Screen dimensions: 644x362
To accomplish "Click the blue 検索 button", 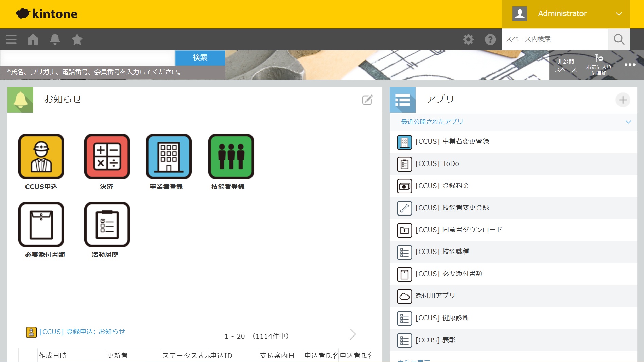I will point(200,58).
